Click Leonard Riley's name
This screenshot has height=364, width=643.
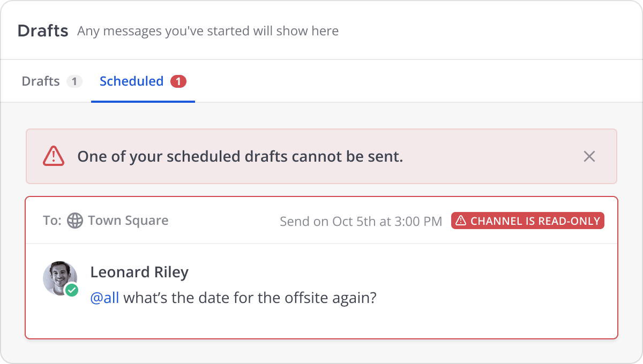pyautogui.click(x=139, y=272)
